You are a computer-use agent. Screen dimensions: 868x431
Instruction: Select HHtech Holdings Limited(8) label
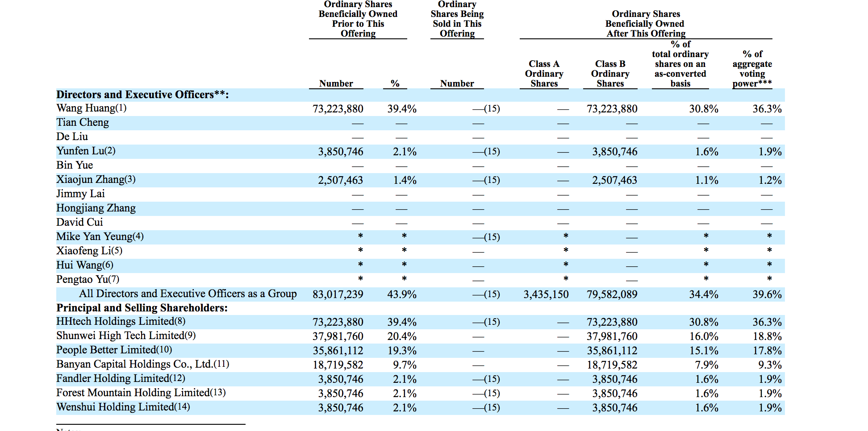(121, 321)
